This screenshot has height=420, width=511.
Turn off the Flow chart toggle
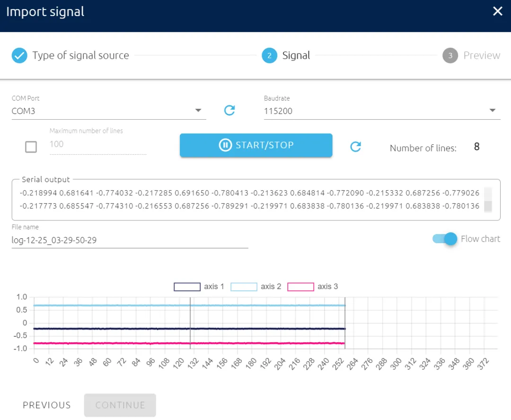(445, 239)
